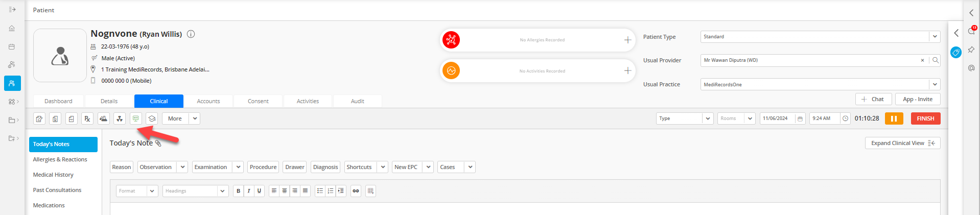Image resolution: width=980 pixels, height=215 pixels.
Task: Click the green presentation board icon
Action: click(x=135, y=118)
